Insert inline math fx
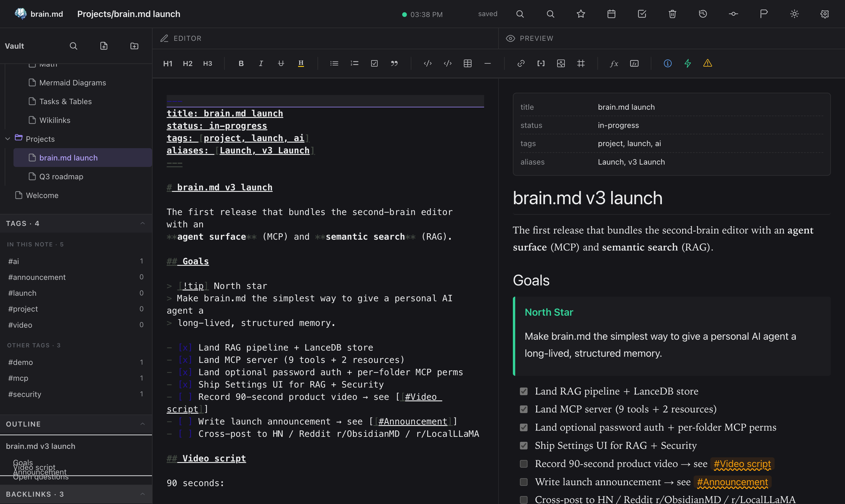Viewport: 845px width, 504px height. [x=614, y=63]
